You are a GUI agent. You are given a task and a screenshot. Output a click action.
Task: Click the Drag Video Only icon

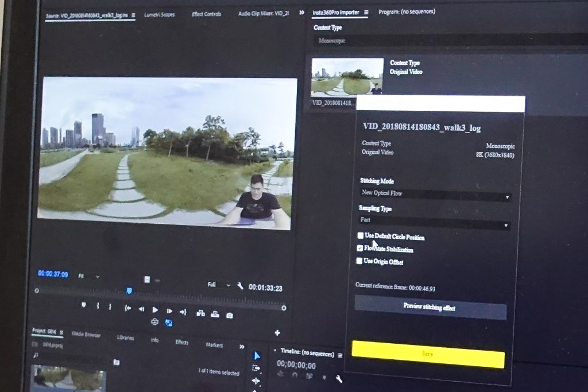147,279
